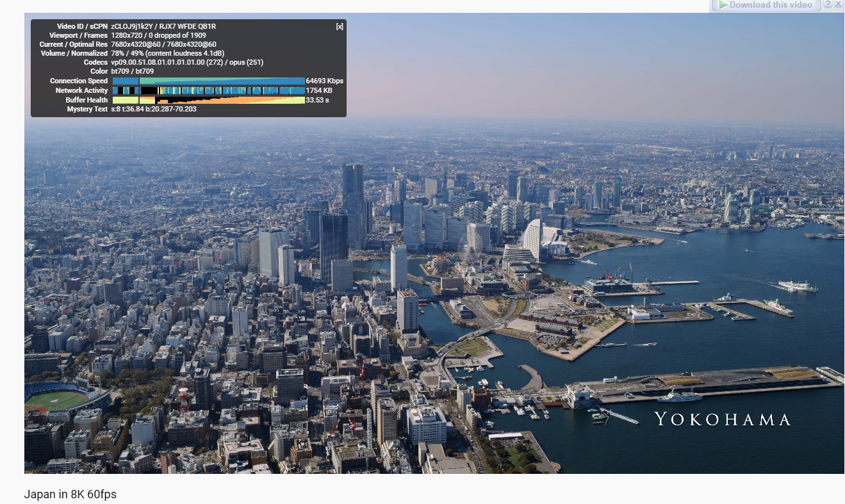Click the 64693 Kbps speed reading
845x504 pixels.
(x=325, y=81)
